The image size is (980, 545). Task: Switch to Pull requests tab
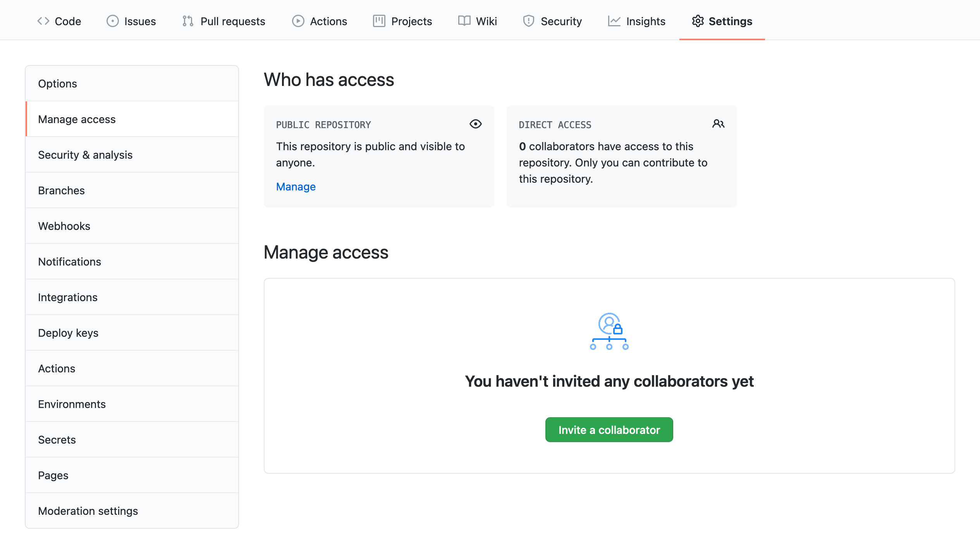click(x=232, y=21)
